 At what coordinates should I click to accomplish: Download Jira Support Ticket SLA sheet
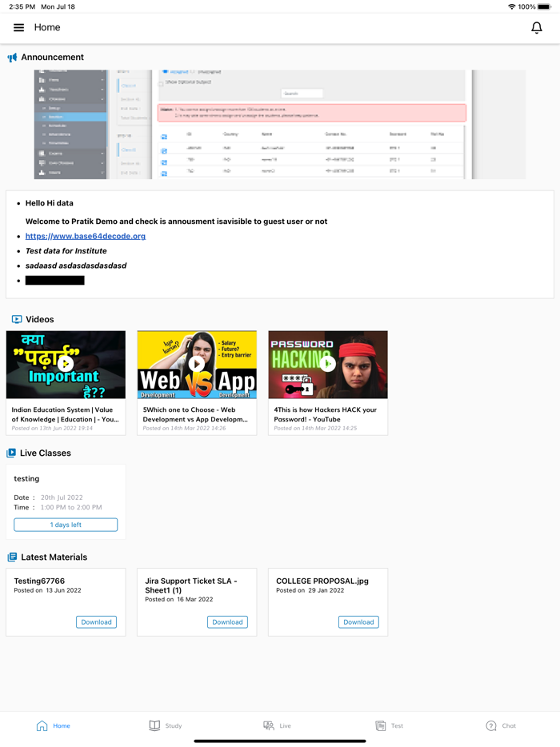point(227,622)
